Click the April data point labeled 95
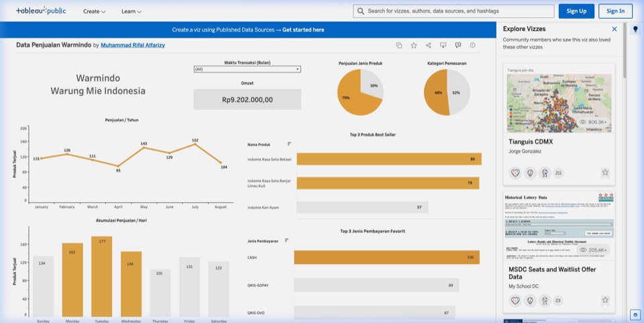Viewport: 644px width, 323px height. (x=118, y=166)
